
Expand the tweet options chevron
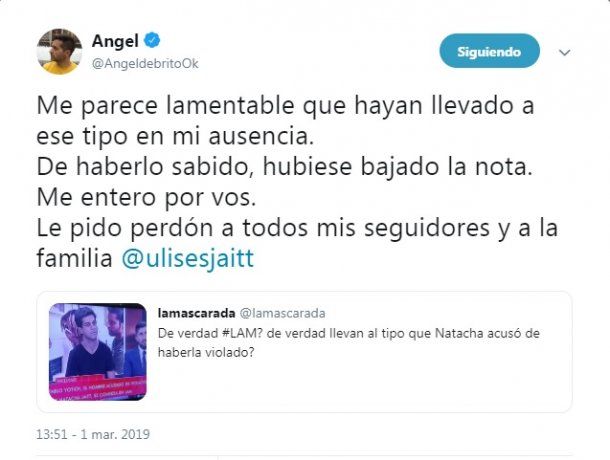[564, 52]
